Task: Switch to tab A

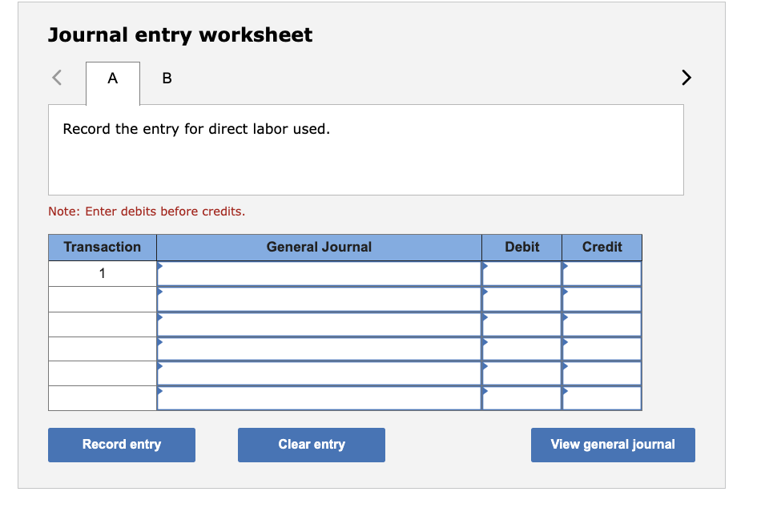Action: tap(112, 78)
